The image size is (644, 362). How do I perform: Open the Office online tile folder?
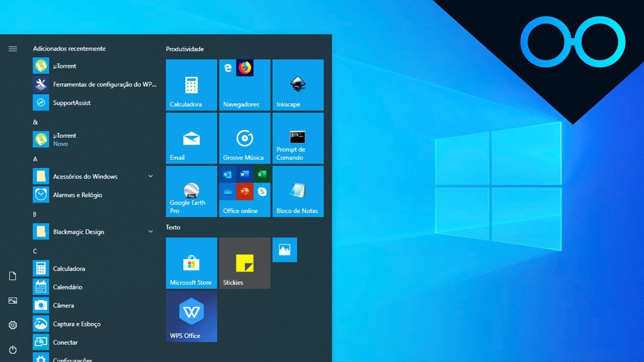point(245,192)
